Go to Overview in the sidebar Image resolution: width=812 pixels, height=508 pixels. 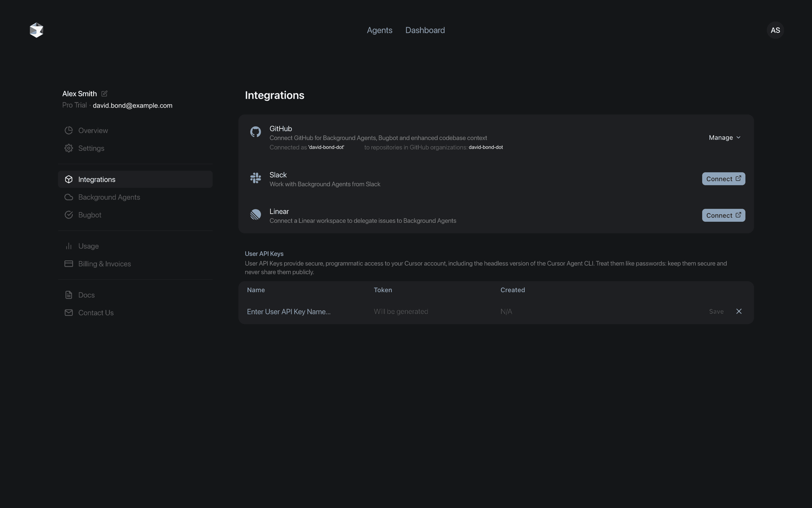coord(135,130)
